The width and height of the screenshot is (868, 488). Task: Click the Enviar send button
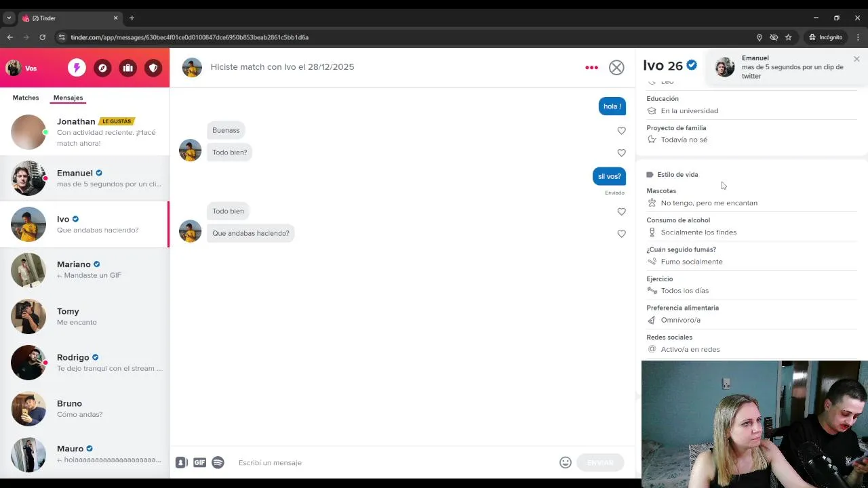point(599,462)
